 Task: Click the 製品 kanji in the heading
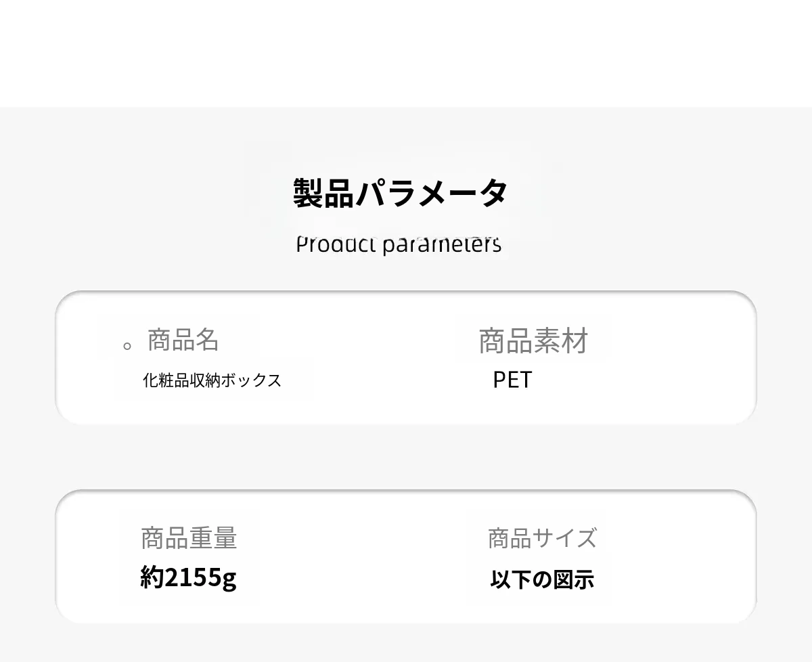coord(323,193)
